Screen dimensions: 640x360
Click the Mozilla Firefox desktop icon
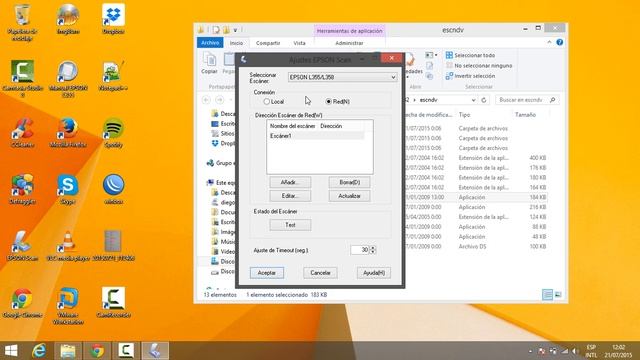(68, 132)
